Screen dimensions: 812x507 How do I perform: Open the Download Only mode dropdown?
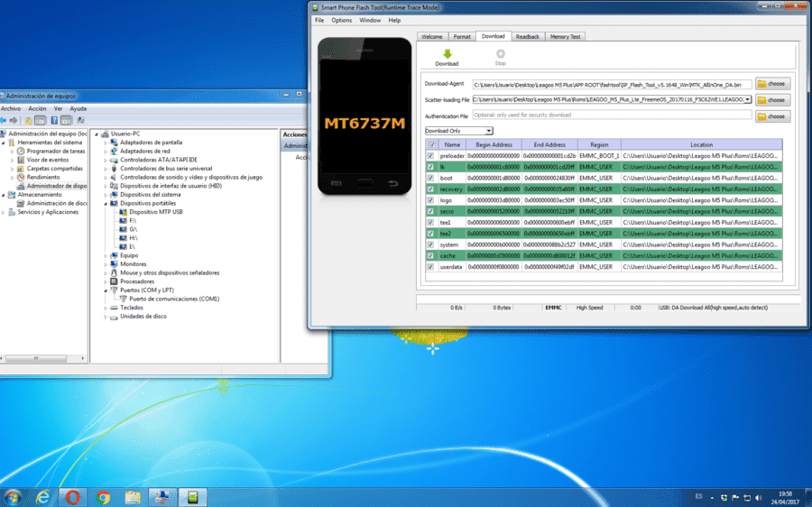pyautogui.click(x=459, y=131)
